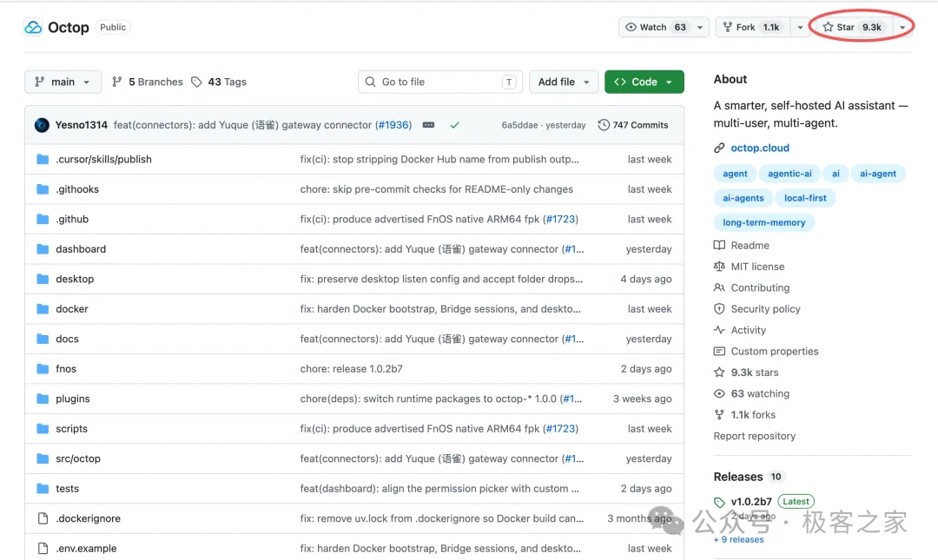
Task: Open the octop.cloud website link
Action: 760,148
